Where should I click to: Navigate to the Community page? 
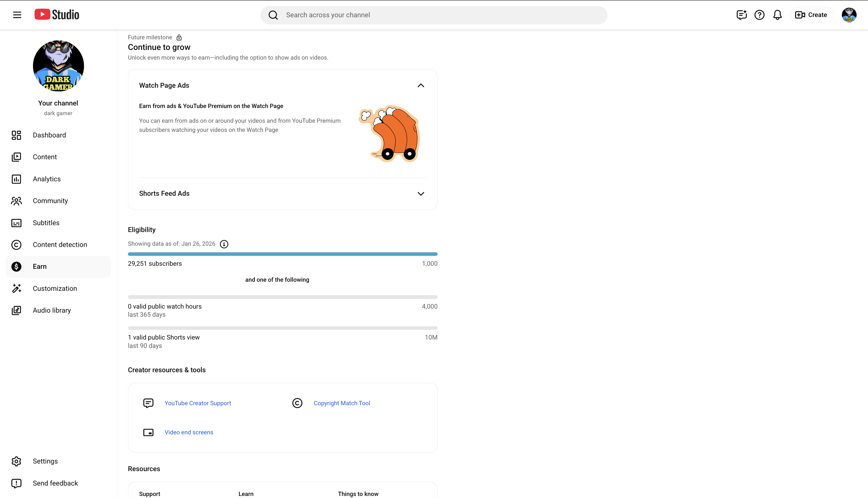point(58,201)
